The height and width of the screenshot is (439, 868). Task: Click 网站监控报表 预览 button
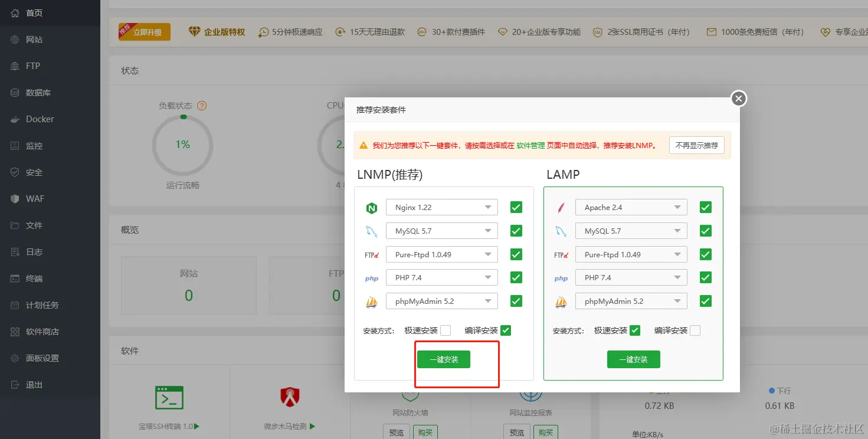[516, 433]
